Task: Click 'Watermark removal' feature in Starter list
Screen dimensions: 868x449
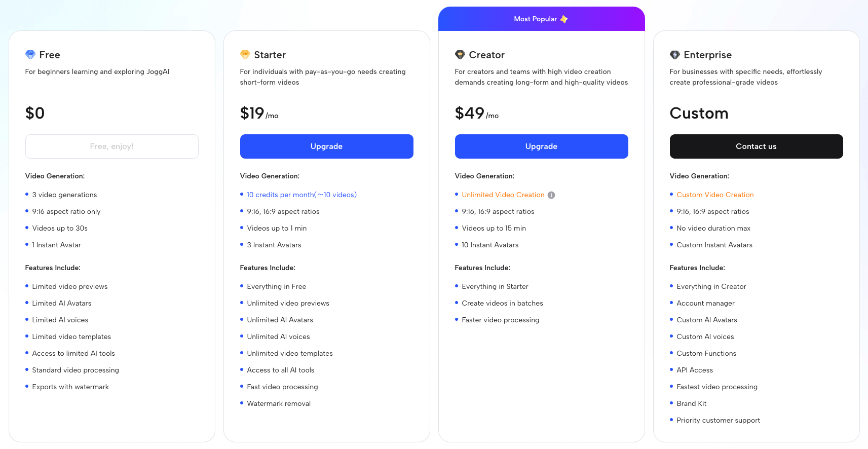Action: (279, 404)
